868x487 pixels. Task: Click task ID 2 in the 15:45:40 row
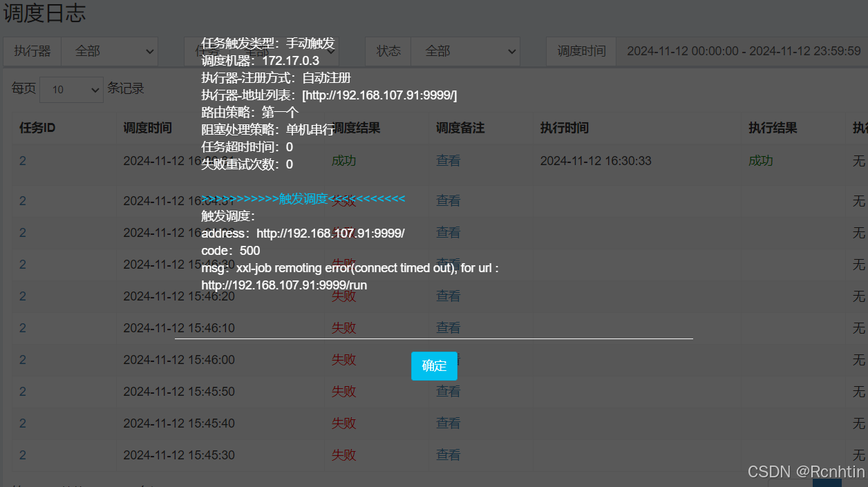[23, 423]
